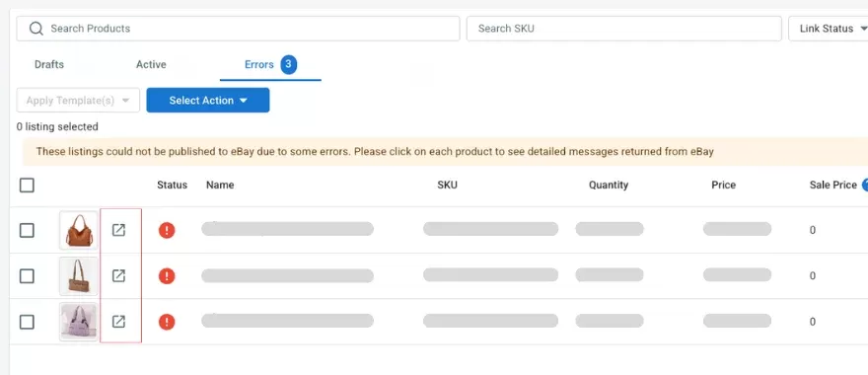Click the Name column header
This screenshot has width=868, height=375.
pos(220,185)
